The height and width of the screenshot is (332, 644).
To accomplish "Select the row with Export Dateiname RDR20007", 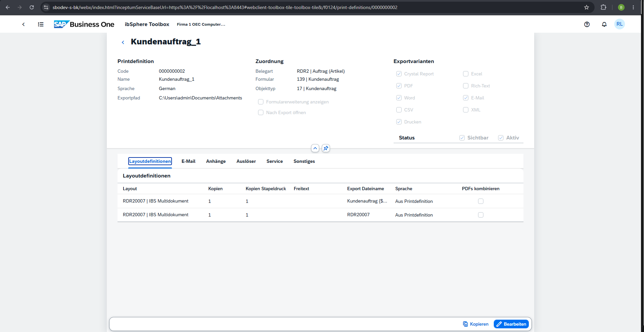I will (x=320, y=215).
